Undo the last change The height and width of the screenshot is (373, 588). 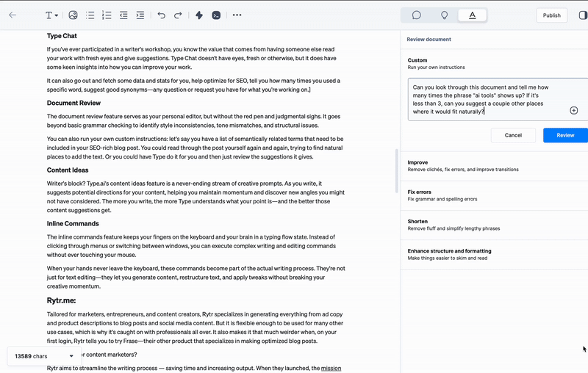pyautogui.click(x=161, y=15)
